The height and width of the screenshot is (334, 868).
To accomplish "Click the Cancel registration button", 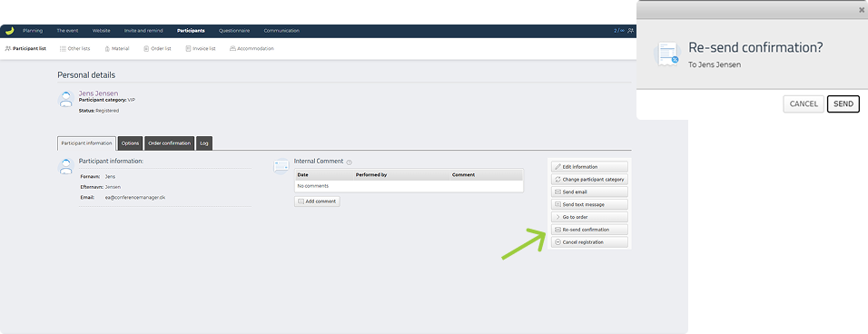I will [x=589, y=242].
